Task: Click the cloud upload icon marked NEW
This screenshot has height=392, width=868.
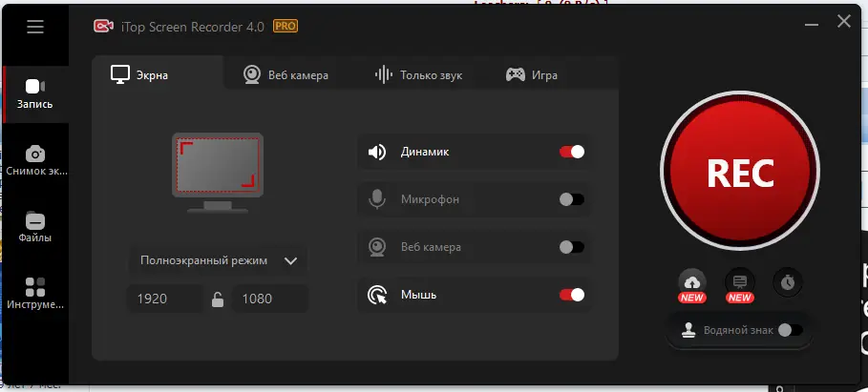Action: (x=692, y=282)
